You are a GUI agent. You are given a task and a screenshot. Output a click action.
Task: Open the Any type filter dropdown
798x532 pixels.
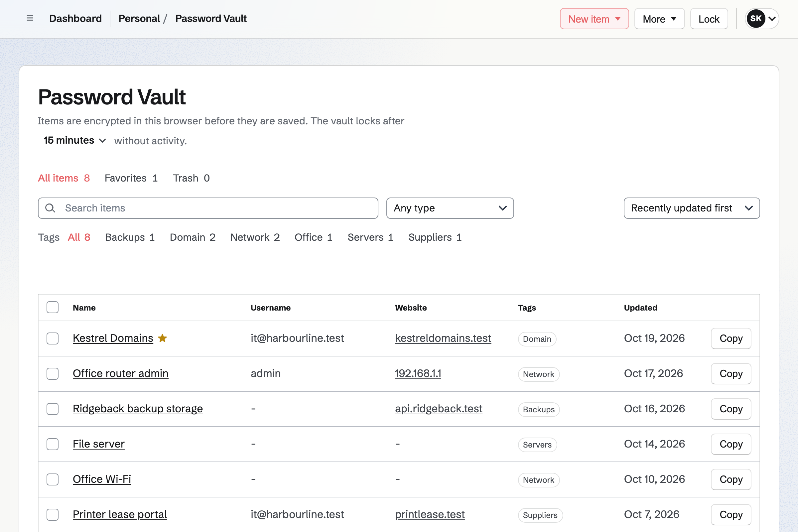[x=450, y=208]
